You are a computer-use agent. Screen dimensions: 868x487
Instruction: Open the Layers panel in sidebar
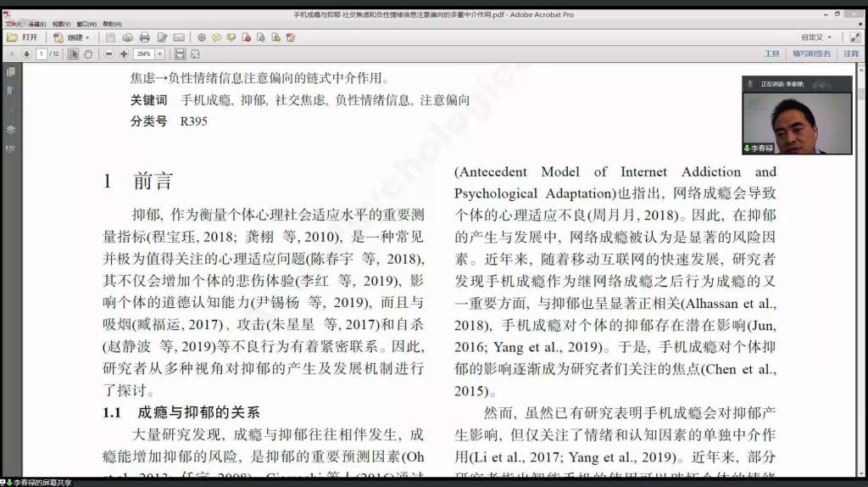click(10, 130)
